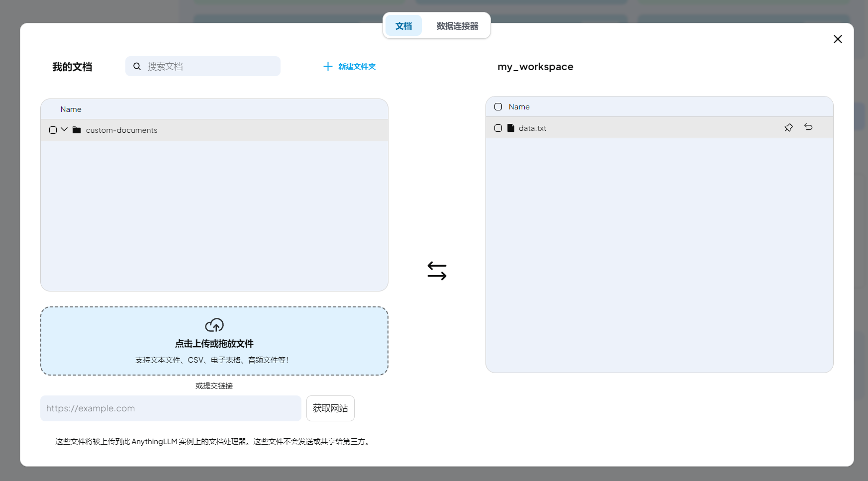Click the 新建文件夹 link
This screenshot has height=481, width=868.
(357, 67)
